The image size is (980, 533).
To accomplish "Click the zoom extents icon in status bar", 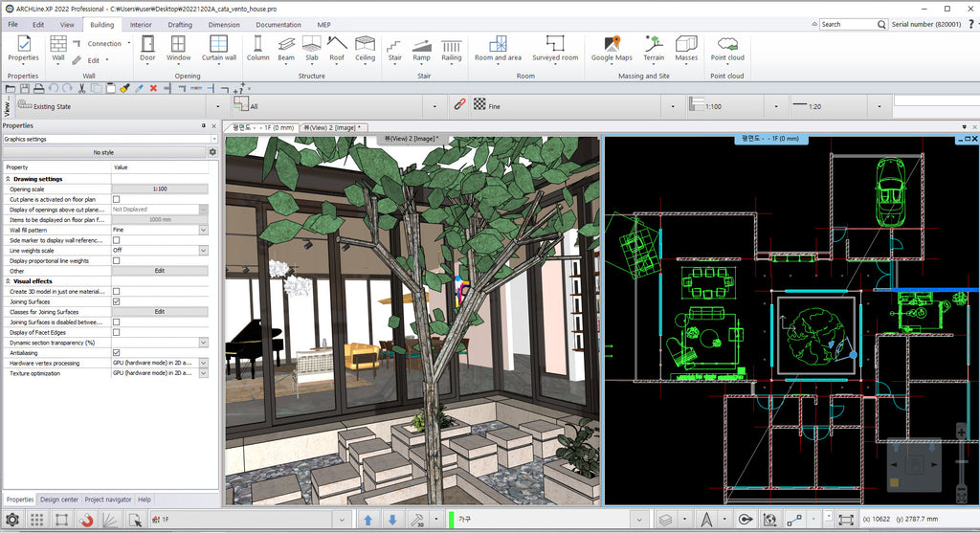I will (846, 520).
